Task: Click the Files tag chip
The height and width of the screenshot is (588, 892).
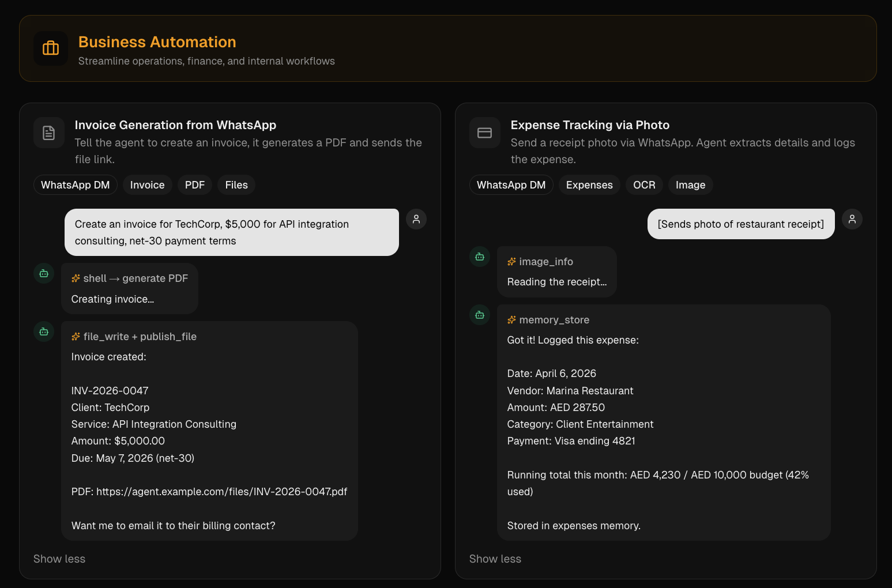Action: (236, 185)
